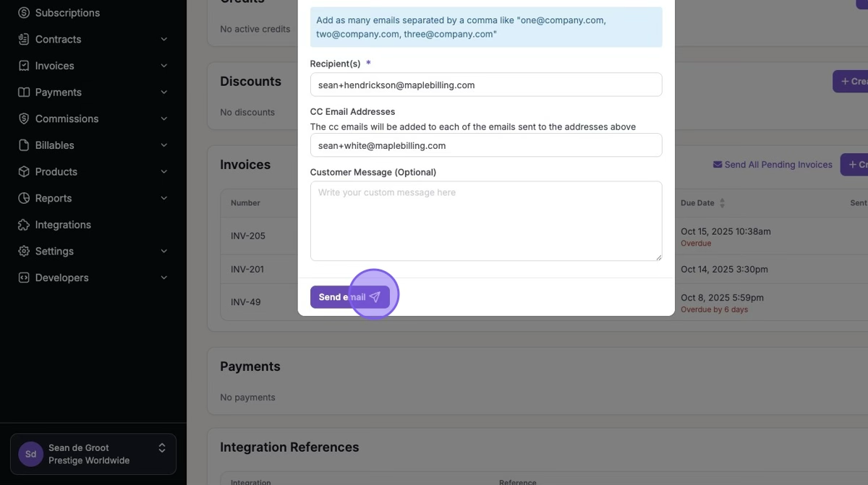
Task: Click the Recipient(s) email field
Action: pos(485,85)
